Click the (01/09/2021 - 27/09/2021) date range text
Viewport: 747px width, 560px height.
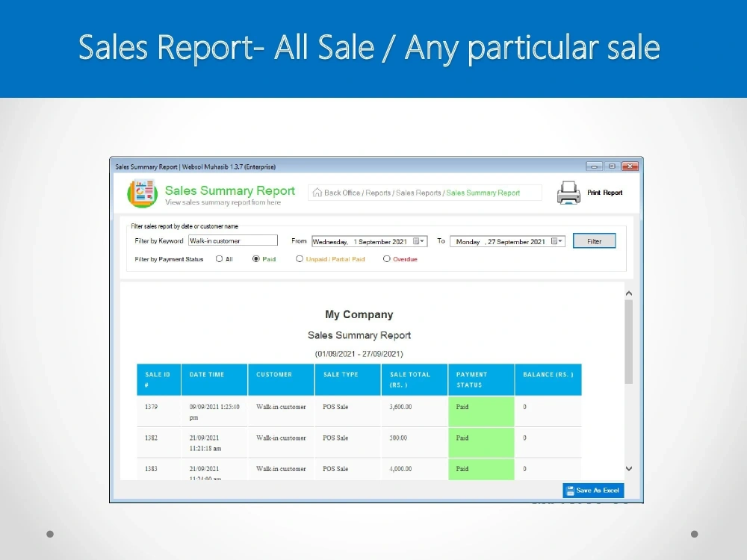(359, 354)
